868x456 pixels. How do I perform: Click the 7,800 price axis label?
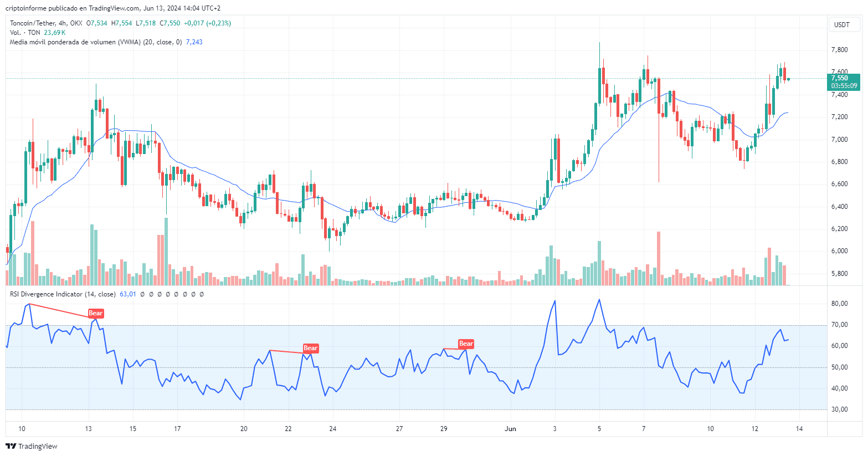[839, 50]
